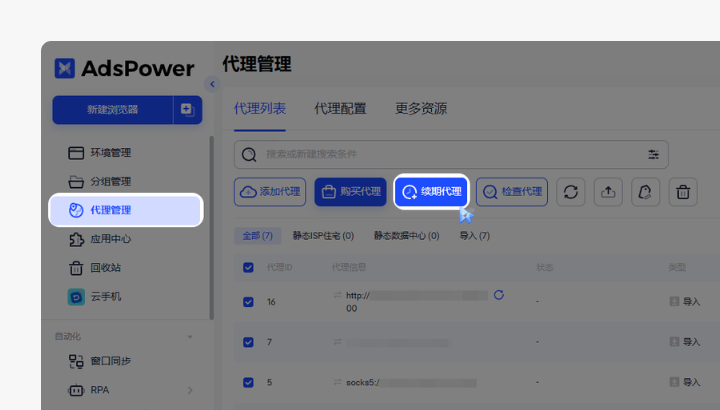This screenshot has width=720, height=410.
Task: Click the 代理ID column header
Action: coord(280,268)
